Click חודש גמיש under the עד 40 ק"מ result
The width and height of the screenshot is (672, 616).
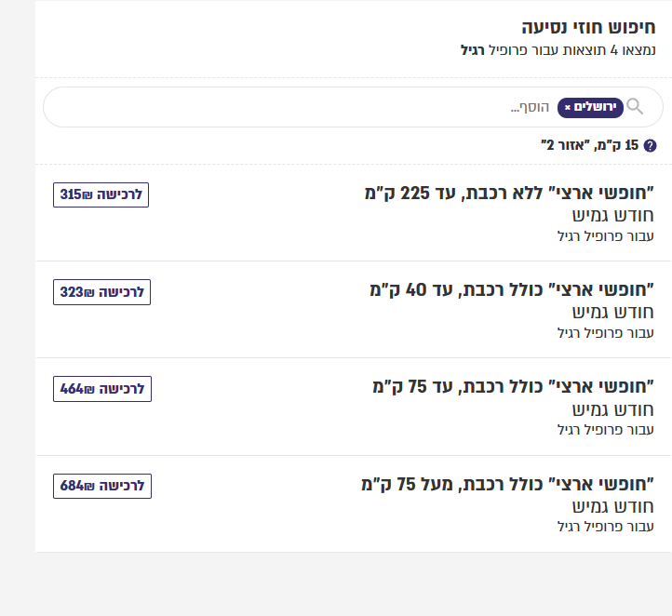612,313
